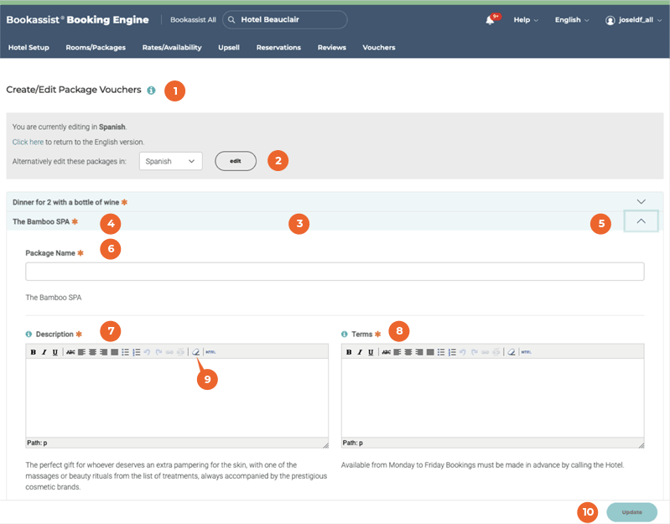The image size is (670, 524).
Task: Click the Bookassist Booking Engine logo
Action: point(77,20)
